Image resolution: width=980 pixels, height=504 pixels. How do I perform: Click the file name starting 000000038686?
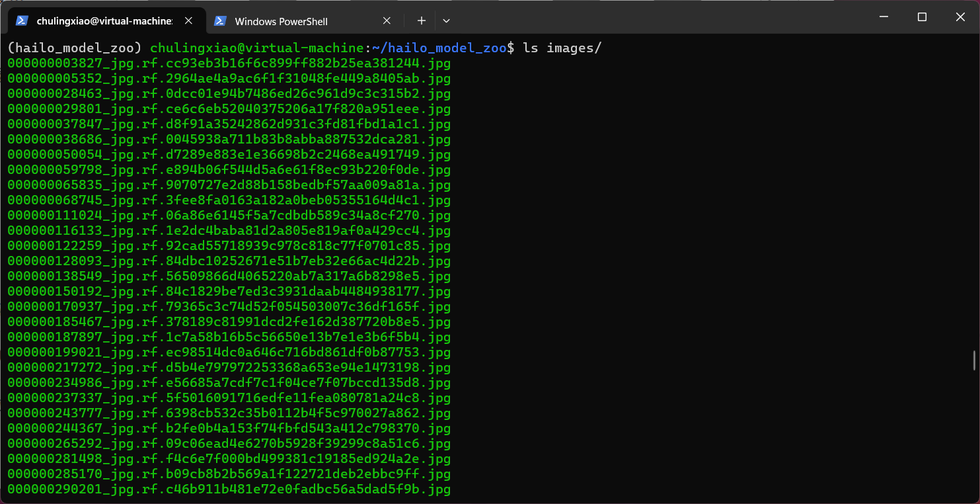(x=229, y=140)
